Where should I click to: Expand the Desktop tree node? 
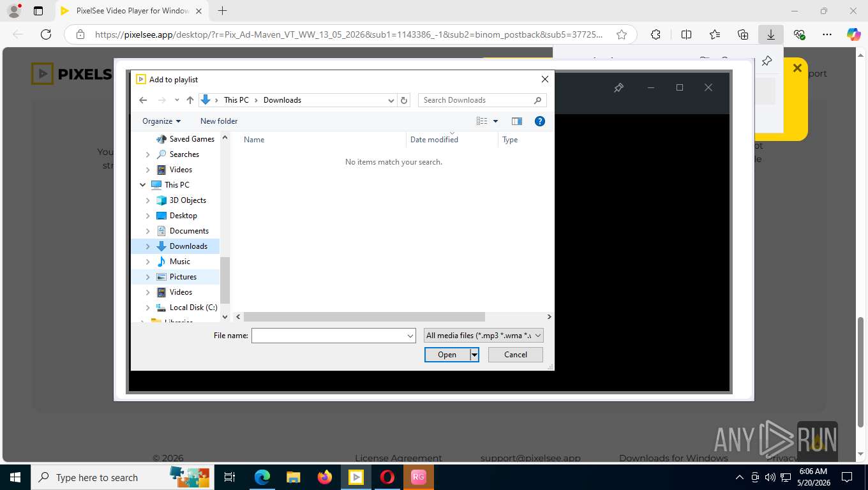148,216
